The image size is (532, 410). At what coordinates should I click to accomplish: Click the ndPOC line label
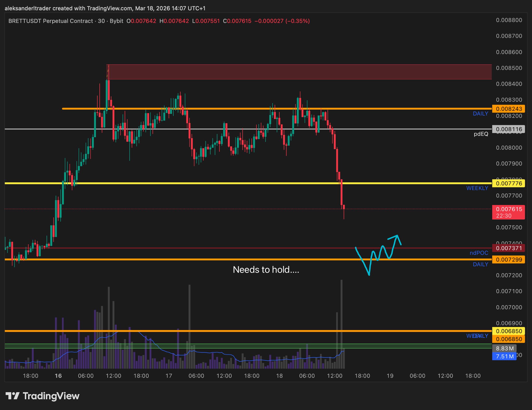point(479,253)
